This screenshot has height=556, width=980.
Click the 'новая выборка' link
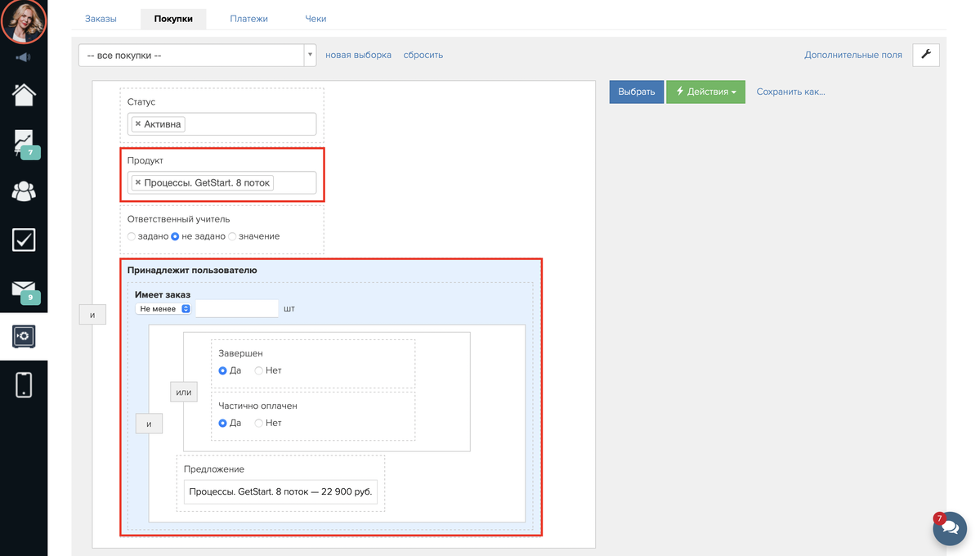pyautogui.click(x=358, y=55)
